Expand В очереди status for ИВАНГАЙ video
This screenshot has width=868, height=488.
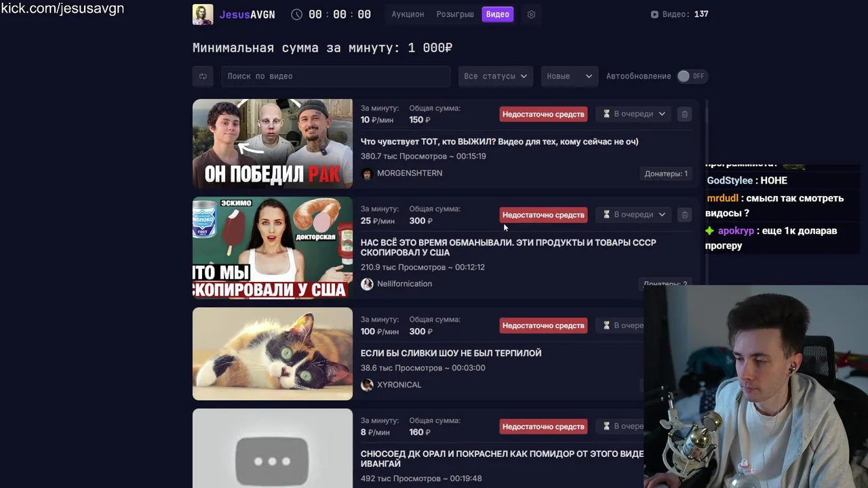point(620,426)
